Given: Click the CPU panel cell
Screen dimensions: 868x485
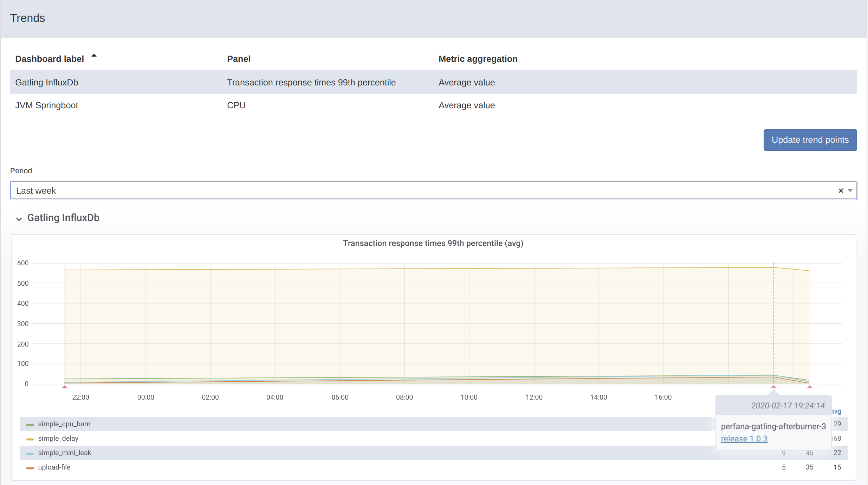Looking at the screenshot, I should click(236, 105).
